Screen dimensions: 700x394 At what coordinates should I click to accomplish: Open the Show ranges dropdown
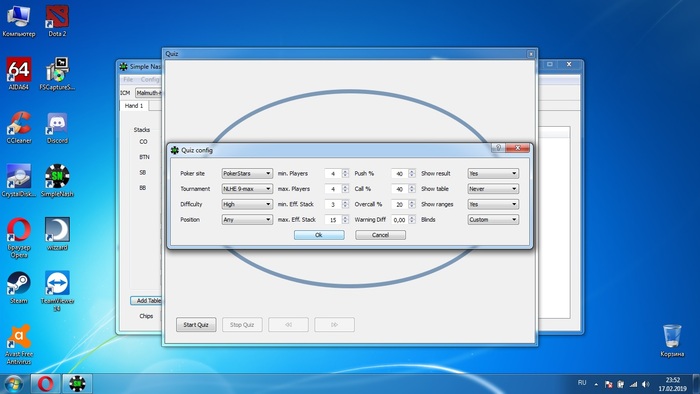click(x=493, y=204)
